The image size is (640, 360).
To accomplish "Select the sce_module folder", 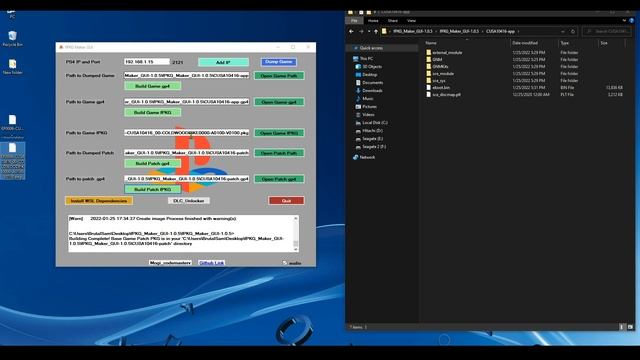I will pyautogui.click(x=440, y=73).
